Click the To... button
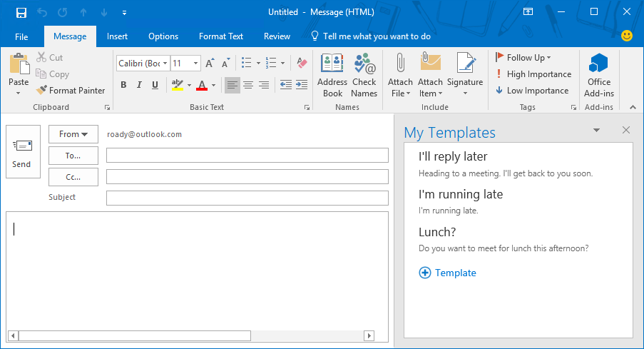 [73, 156]
